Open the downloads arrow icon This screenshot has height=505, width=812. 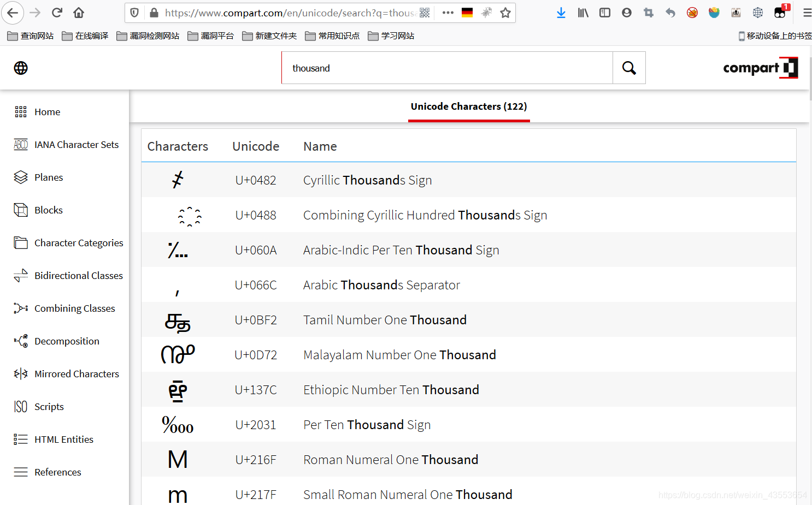pos(561,13)
